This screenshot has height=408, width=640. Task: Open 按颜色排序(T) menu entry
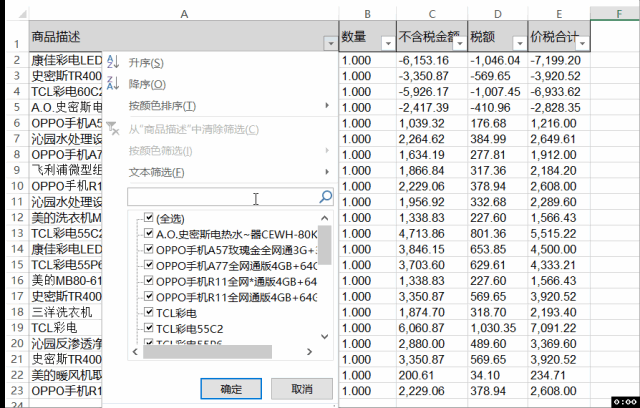pos(162,106)
